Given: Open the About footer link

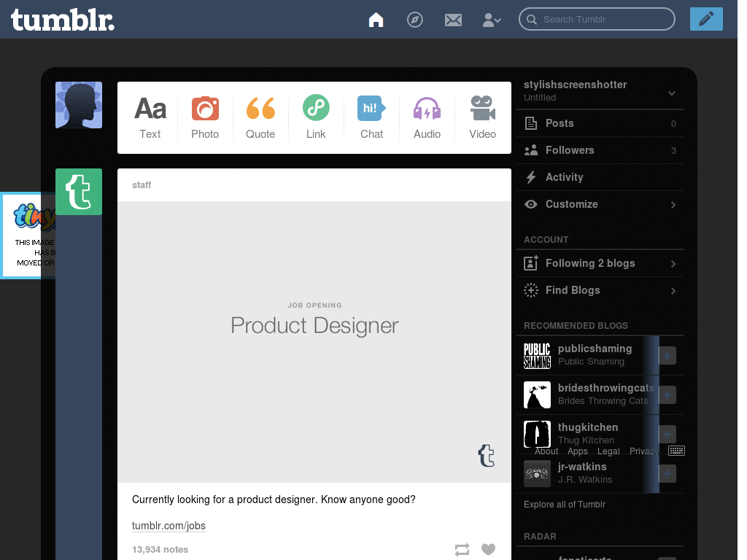Looking at the screenshot, I should [x=546, y=451].
